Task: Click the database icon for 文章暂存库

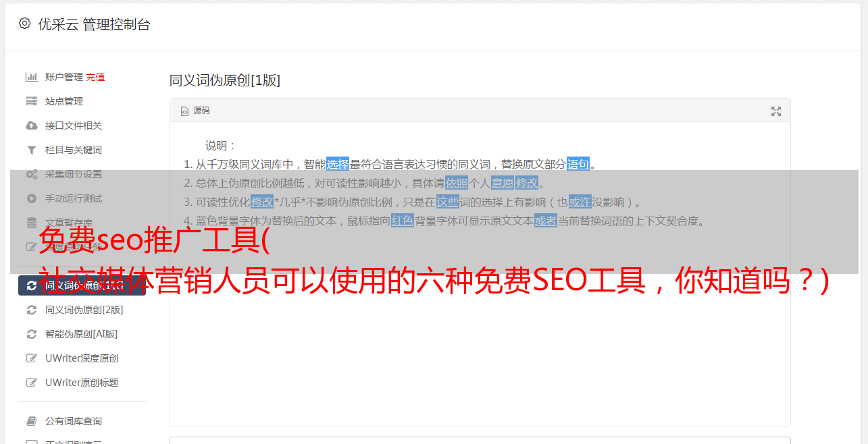Action: point(31,223)
